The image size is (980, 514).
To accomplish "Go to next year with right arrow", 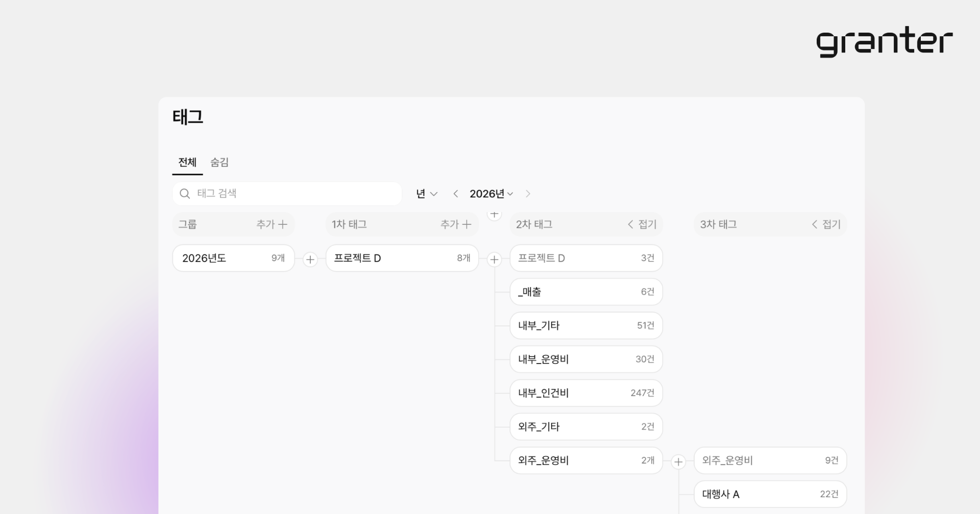I will click(x=528, y=194).
